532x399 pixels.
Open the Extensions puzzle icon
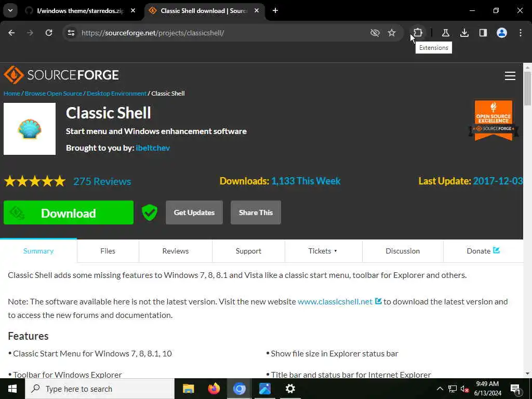(418, 33)
